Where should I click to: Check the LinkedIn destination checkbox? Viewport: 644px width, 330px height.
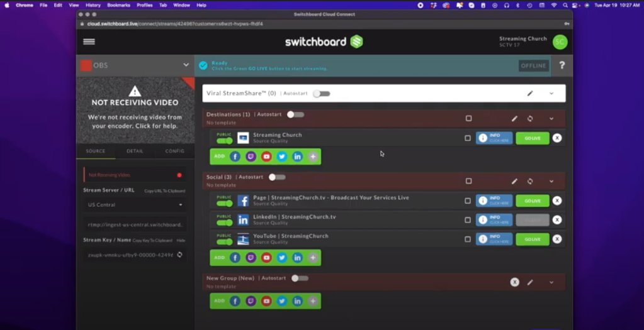coord(467,220)
